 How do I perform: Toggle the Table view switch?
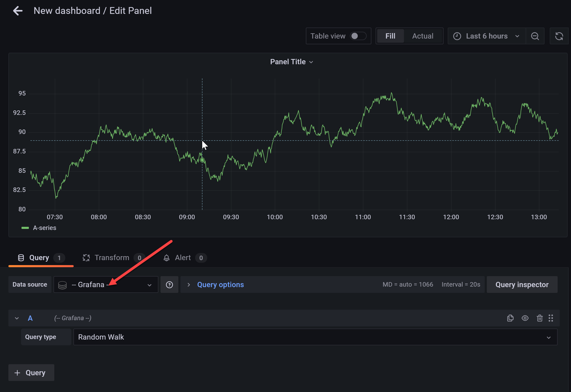pyautogui.click(x=358, y=36)
